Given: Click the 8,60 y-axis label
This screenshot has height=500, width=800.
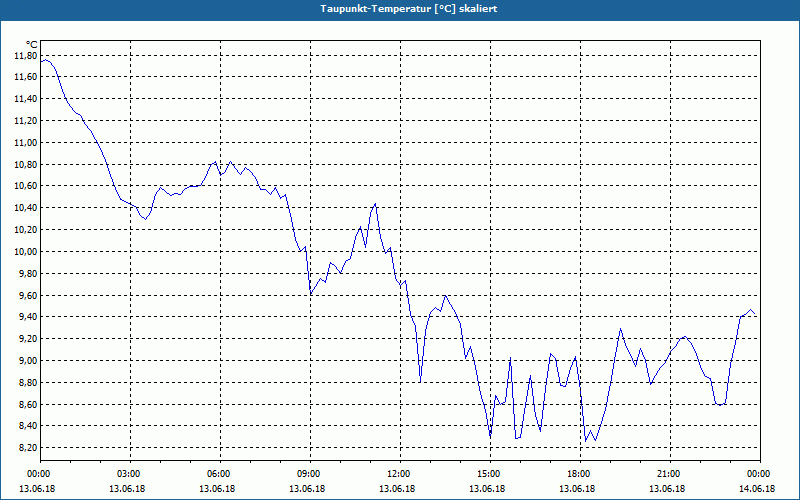Looking at the screenshot, I should (27, 405).
